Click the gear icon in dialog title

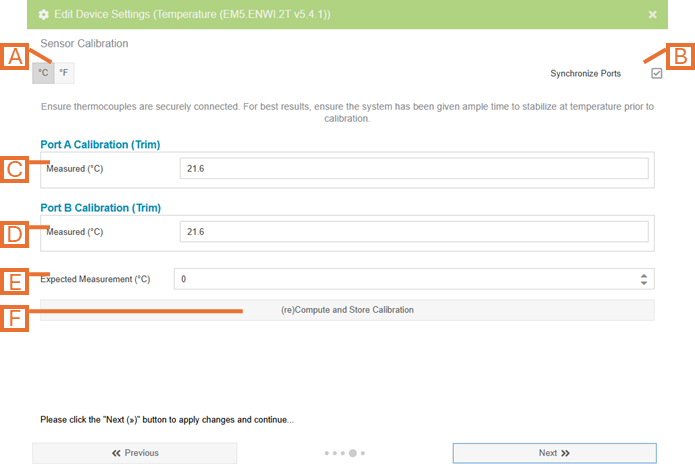coord(43,15)
